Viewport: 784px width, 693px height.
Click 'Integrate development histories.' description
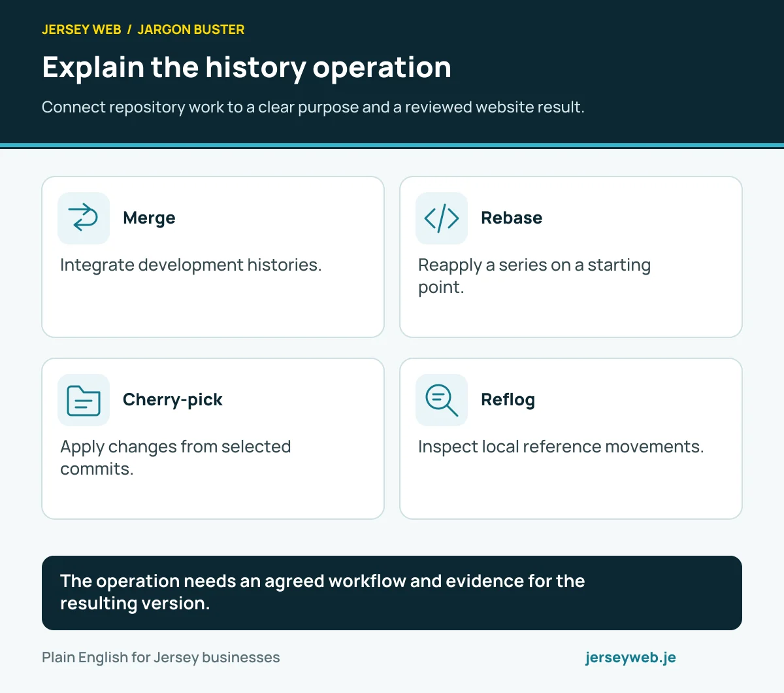coord(191,265)
